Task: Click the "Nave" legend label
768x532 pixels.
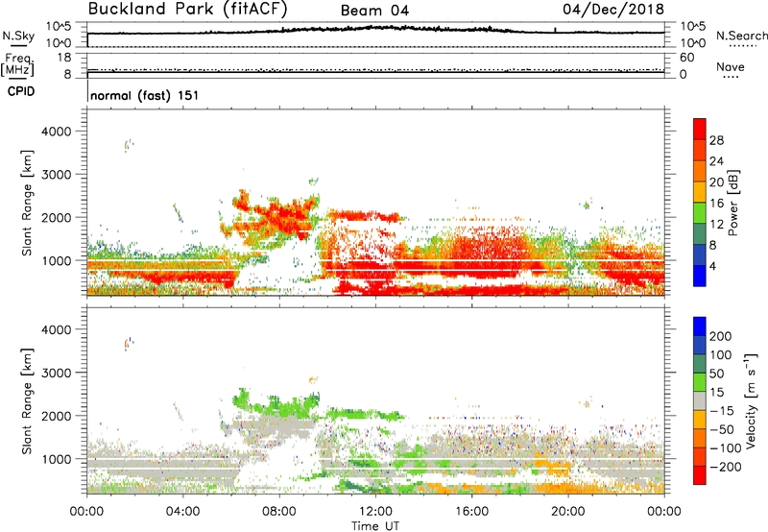Action: click(731, 67)
